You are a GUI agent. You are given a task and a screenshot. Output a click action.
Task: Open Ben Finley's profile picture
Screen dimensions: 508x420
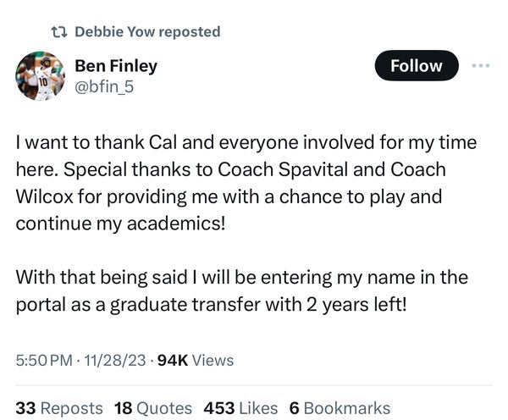coord(40,76)
